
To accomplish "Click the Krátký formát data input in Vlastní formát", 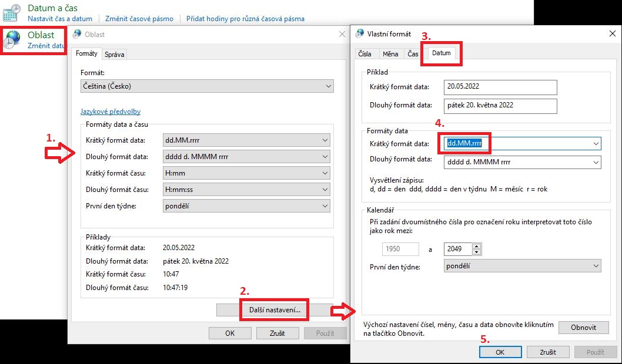I will click(511, 143).
